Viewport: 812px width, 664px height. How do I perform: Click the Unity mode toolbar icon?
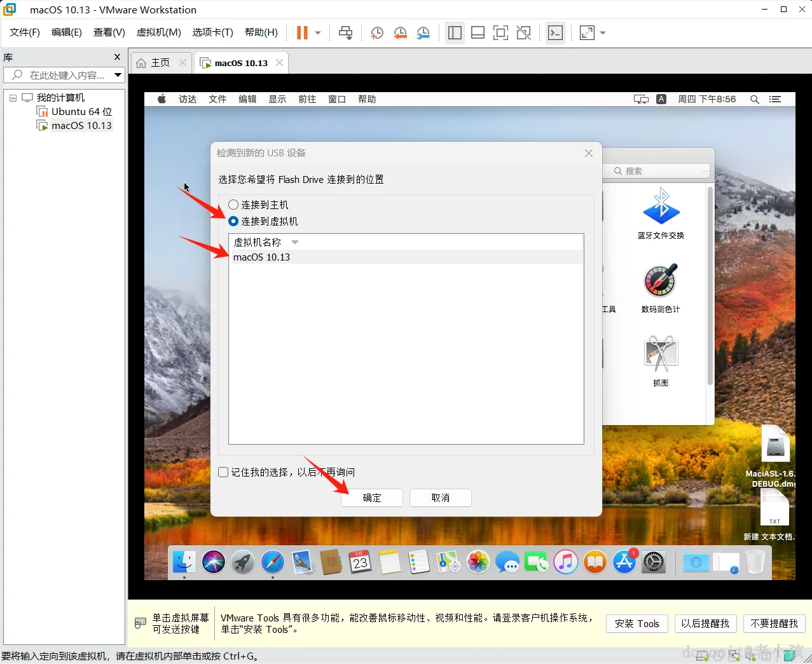523,33
